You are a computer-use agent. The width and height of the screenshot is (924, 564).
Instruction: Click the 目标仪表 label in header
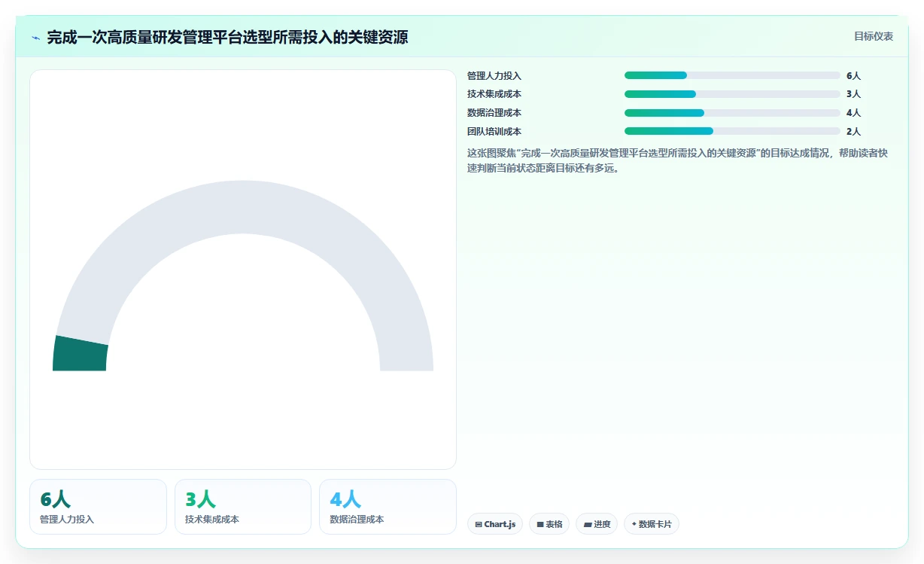click(874, 36)
